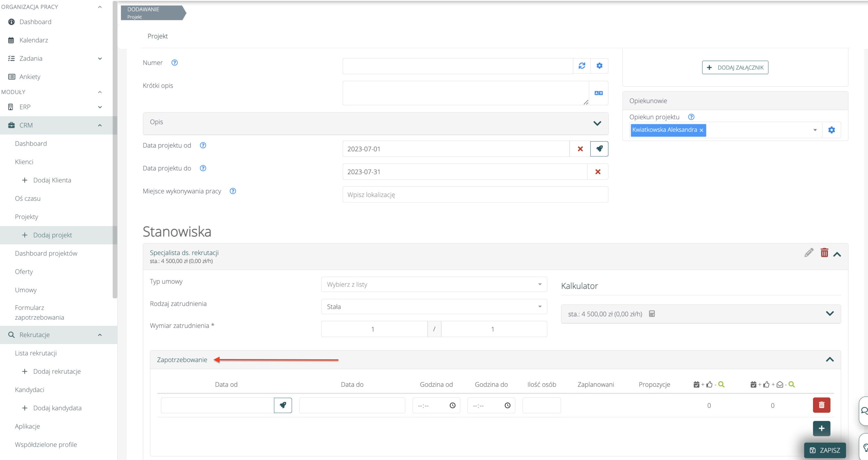Add a new Zapotrzebowanie row with plus button
The width and height of the screenshot is (868, 460).
point(821,428)
